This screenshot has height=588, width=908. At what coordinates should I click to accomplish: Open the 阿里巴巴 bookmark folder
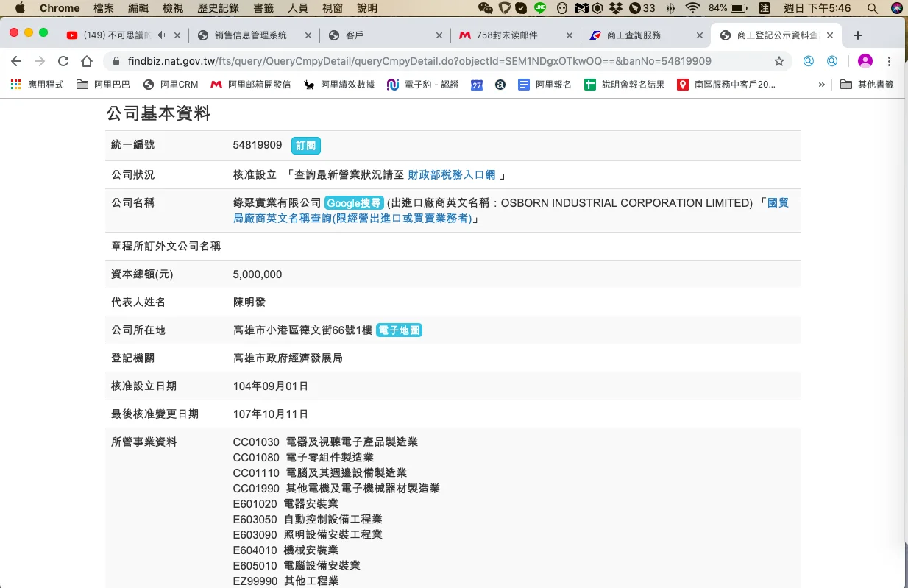pos(104,85)
